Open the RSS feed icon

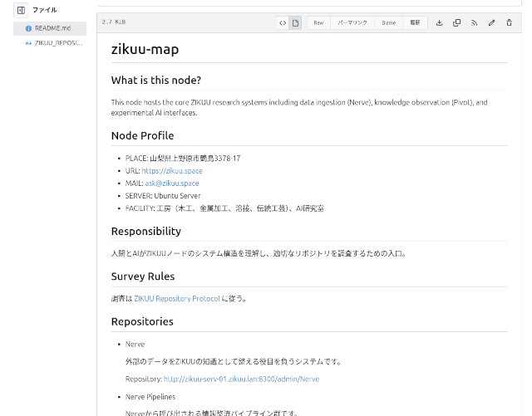click(x=475, y=23)
